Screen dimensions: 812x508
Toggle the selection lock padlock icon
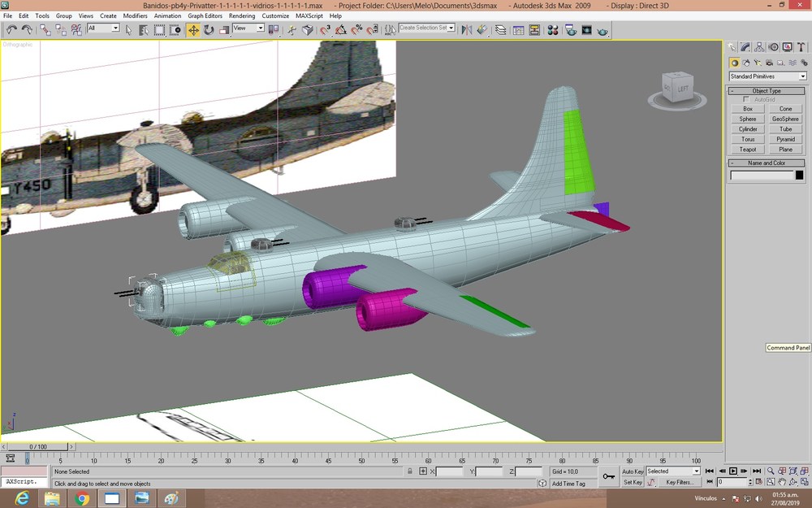(409, 471)
